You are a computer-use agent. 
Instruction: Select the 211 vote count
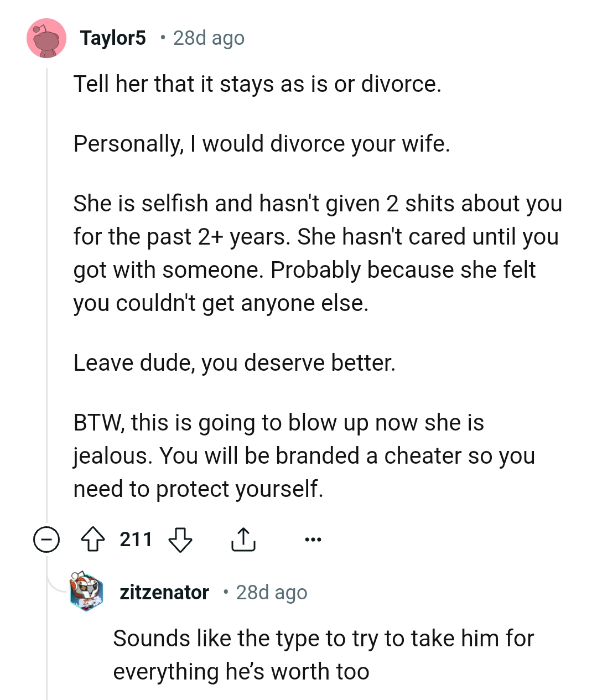click(x=136, y=538)
